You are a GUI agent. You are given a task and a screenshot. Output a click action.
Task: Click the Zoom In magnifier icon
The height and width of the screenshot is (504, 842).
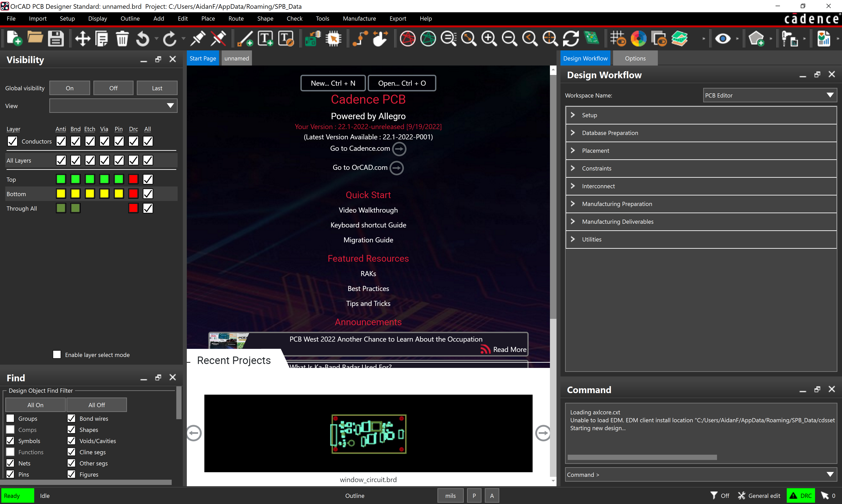(489, 38)
